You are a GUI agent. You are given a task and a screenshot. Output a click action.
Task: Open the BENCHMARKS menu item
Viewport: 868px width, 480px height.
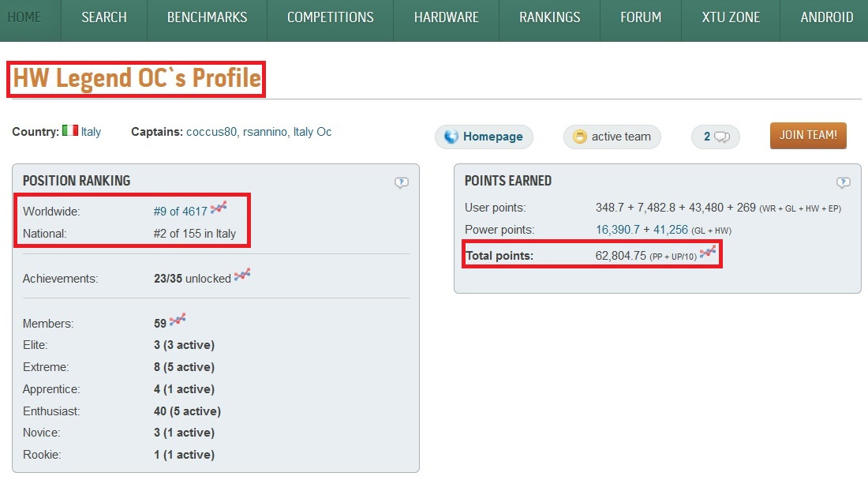tap(207, 17)
